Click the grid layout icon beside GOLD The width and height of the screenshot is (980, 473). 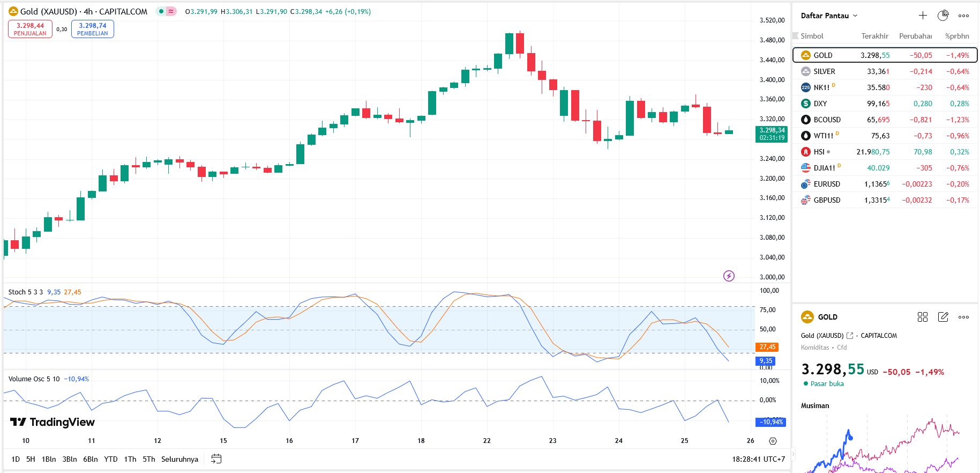pyautogui.click(x=922, y=317)
